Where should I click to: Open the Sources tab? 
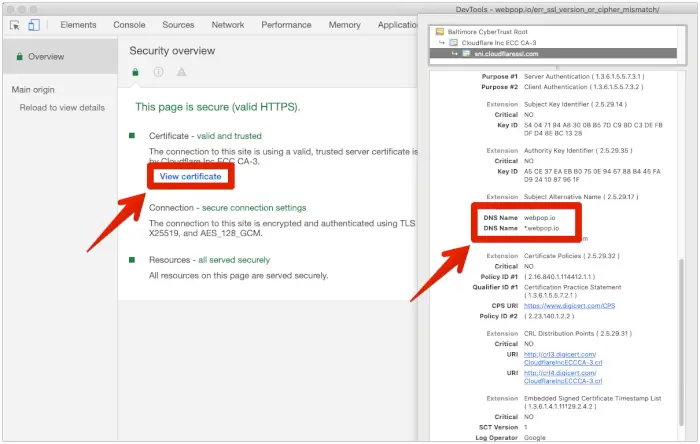tap(178, 25)
